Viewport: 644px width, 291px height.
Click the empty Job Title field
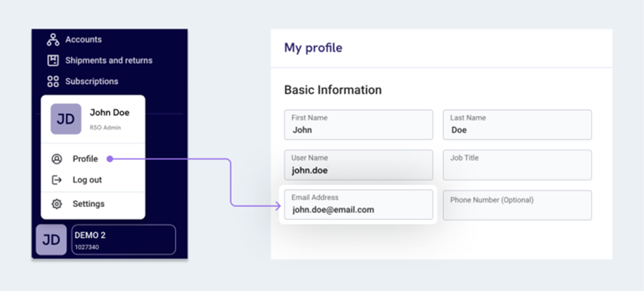coord(517,165)
